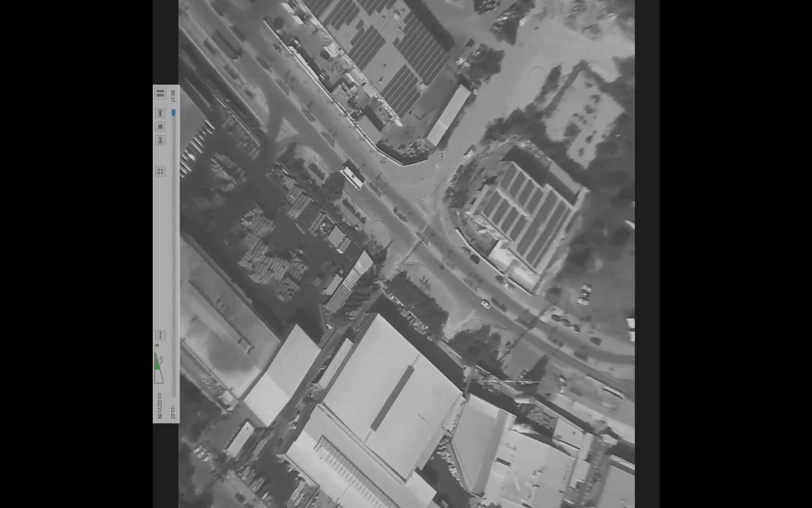Click the elapsed time 00:17

[x=172, y=95]
